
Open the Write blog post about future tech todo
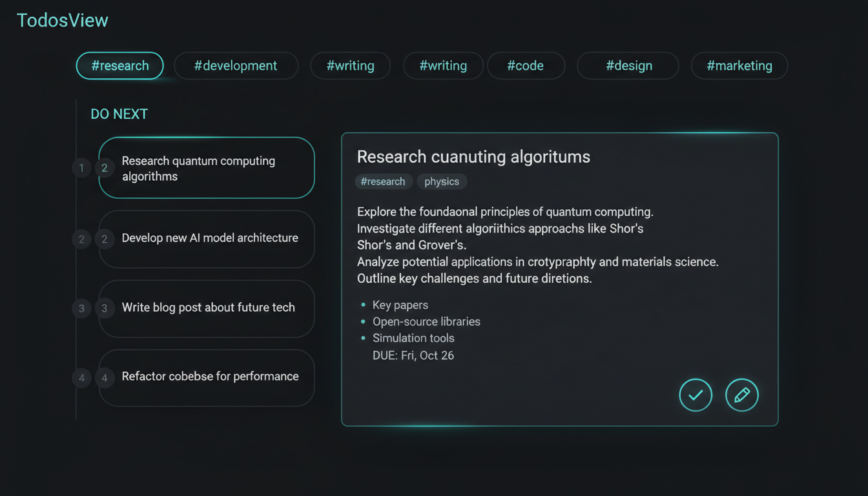pos(207,308)
